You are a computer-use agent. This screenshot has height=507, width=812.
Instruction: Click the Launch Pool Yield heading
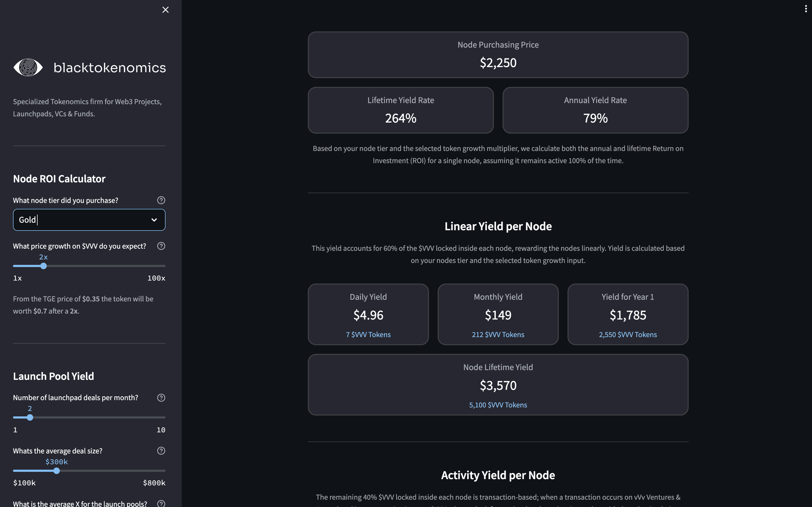(53, 376)
